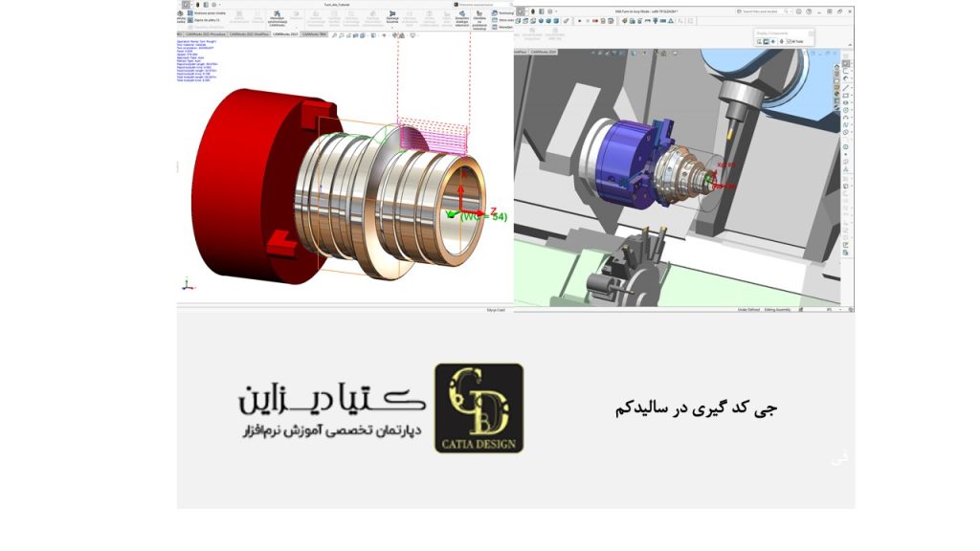Check the first box in the CAMWorks options panel
Image resolution: width=980 pixels, height=551 pixels.
(189, 12)
